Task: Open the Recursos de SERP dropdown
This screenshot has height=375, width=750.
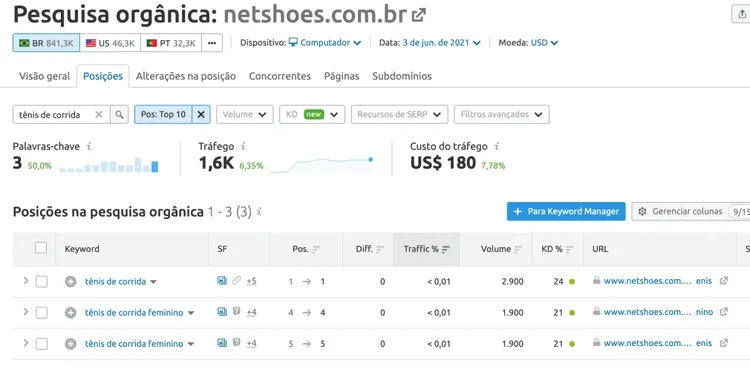Action: tap(399, 115)
